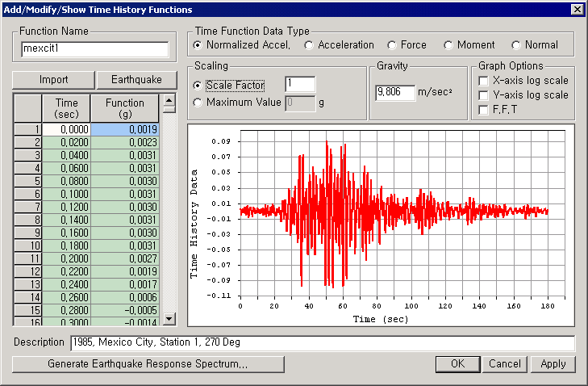Click row header number 15
588x386 pixels.
(27, 311)
